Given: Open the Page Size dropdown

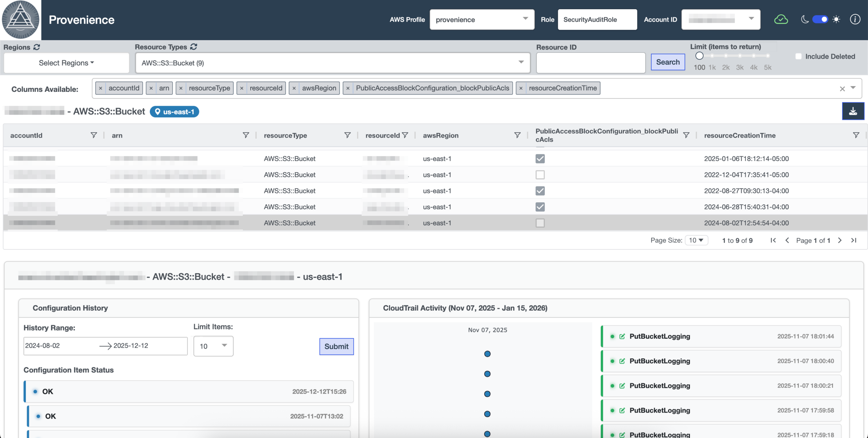Looking at the screenshot, I should (696, 240).
